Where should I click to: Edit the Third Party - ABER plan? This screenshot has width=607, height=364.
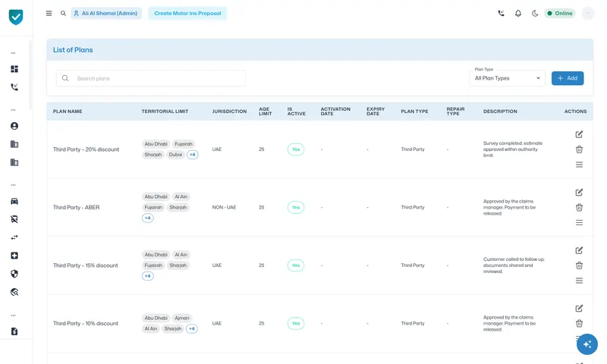click(579, 193)
